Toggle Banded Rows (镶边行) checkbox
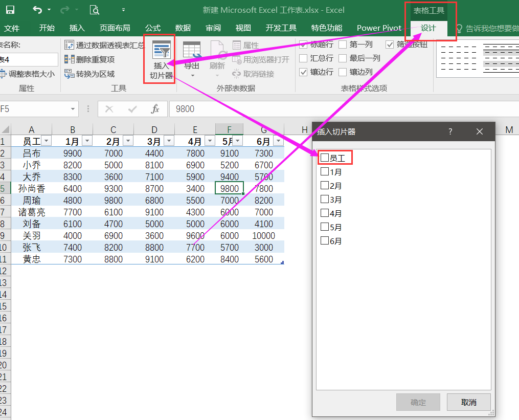Screen dimensions: 519x420 click(303, 72)
